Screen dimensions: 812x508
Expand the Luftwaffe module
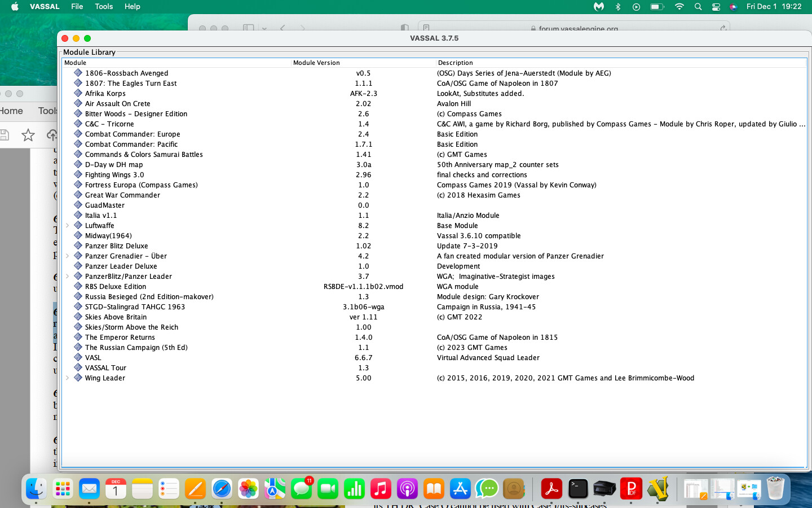tap(67, 225)
